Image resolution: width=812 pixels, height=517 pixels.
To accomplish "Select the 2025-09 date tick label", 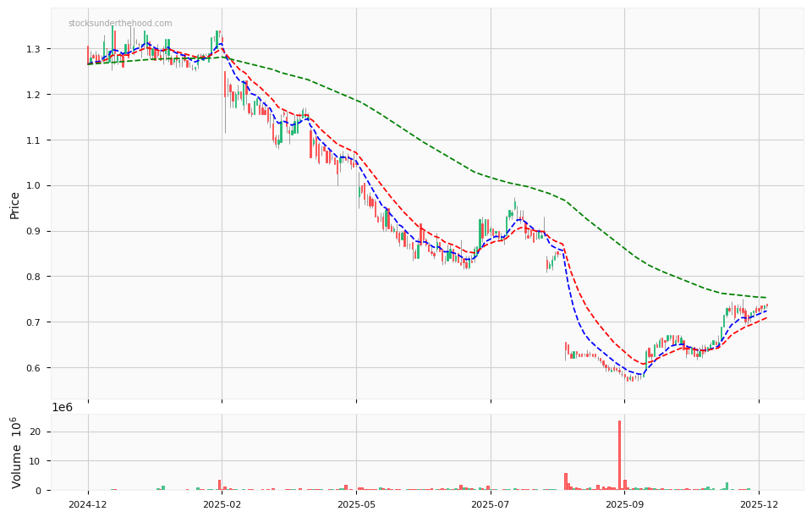I will coord(625,503).
